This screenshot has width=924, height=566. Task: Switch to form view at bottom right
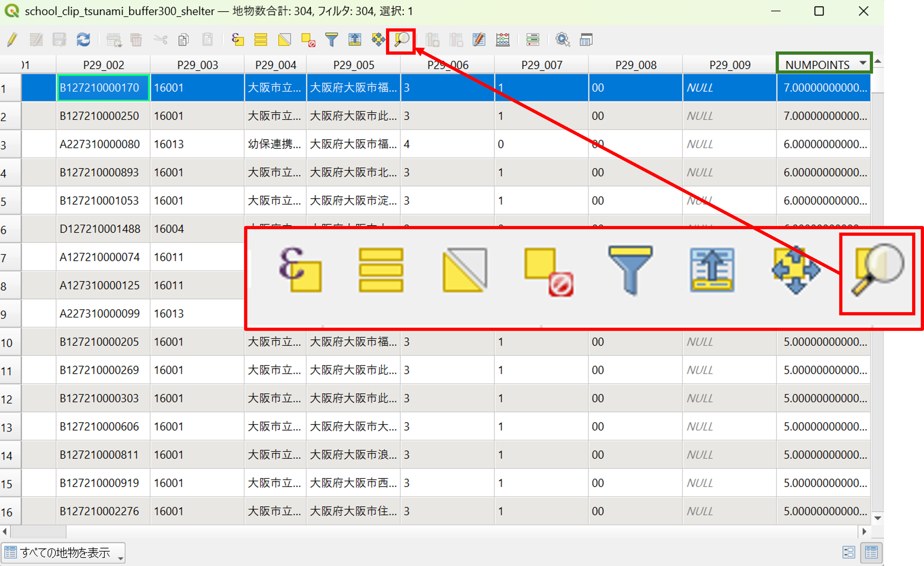pyautogui.click(x=849, y=552)
